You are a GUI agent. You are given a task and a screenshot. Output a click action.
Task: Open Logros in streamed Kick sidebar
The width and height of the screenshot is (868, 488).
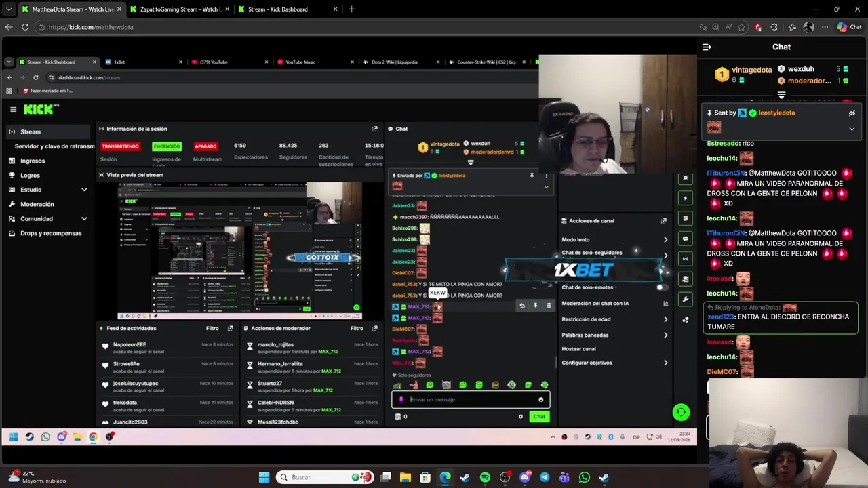pos(30,176)
